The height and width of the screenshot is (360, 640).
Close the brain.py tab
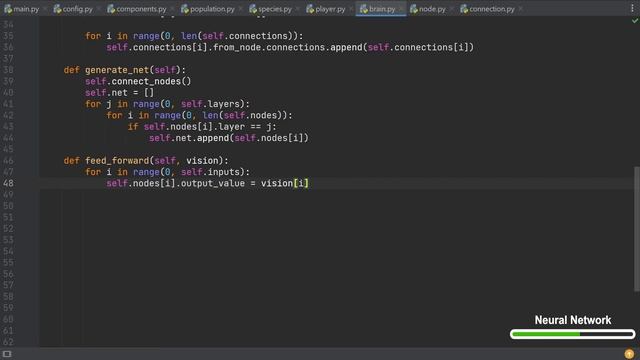pos(401,9)
